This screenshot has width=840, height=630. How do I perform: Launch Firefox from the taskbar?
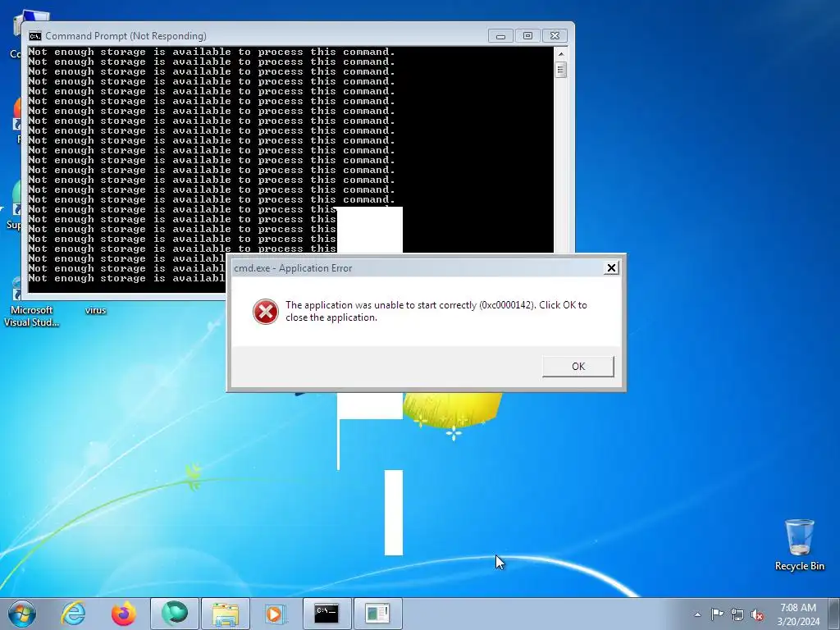(124, 614)
